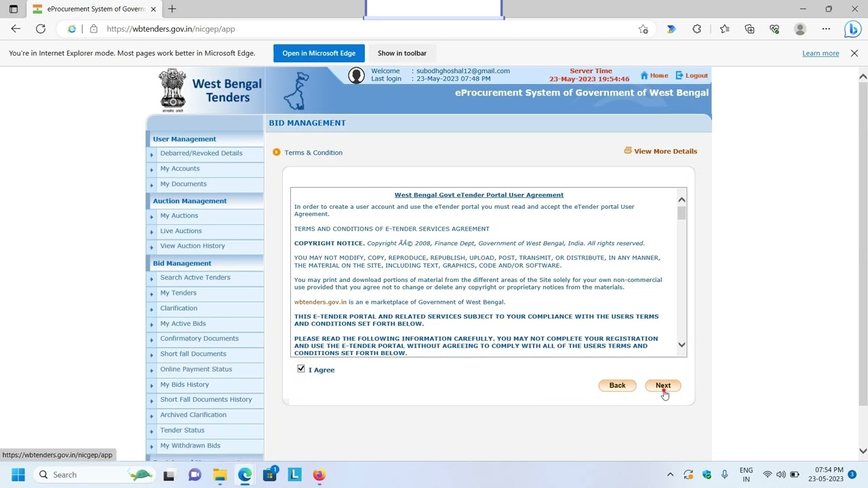Open Clarification in sidebar

178,308
